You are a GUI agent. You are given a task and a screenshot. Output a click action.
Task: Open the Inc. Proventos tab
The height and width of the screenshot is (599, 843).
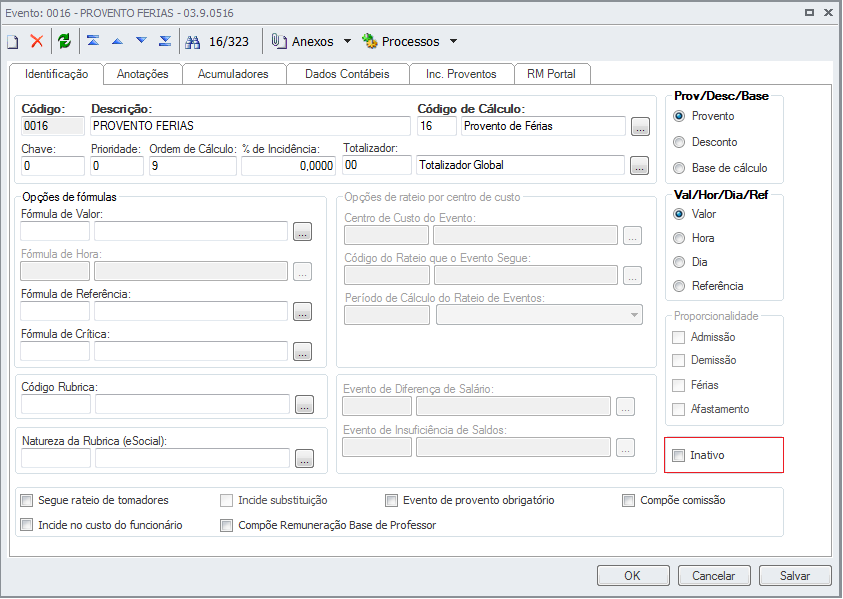point(461,74)
